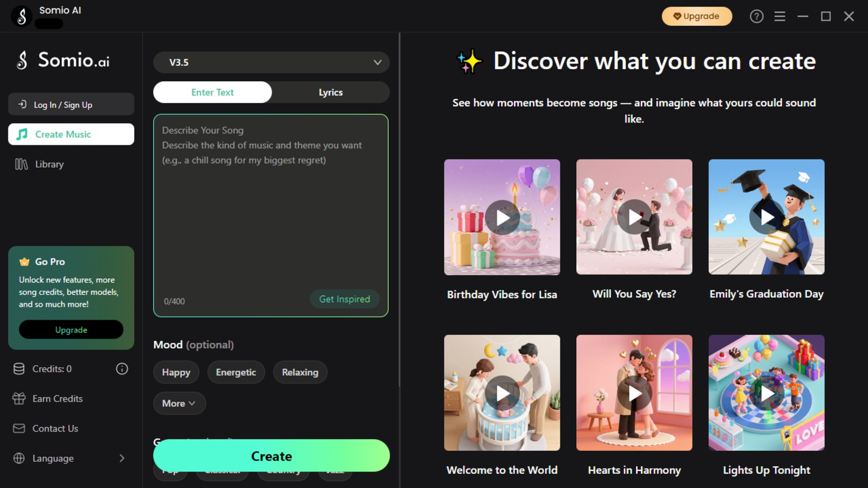This screenshot has width=868, height=488.
Task: Show credits info via the info icon
Action: coord(122,368)
